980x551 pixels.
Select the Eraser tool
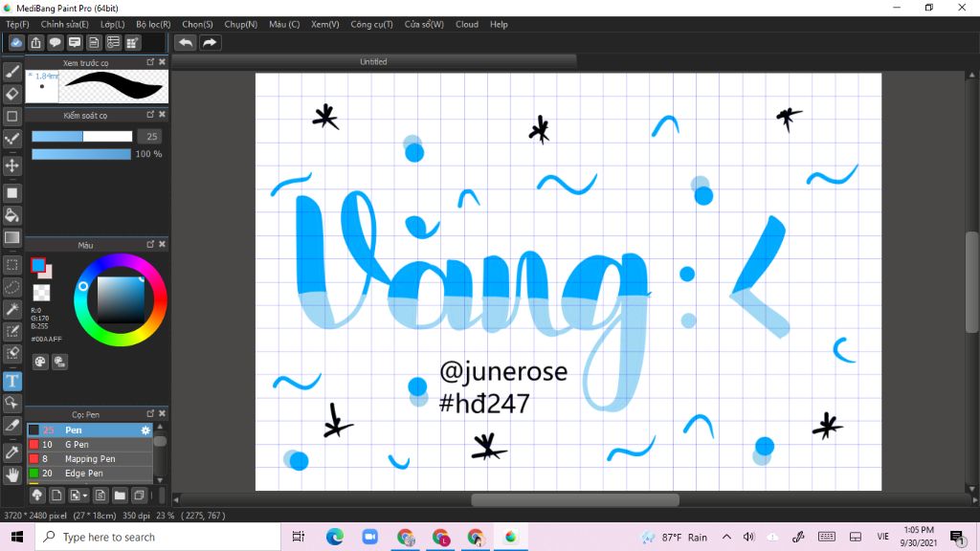coord(11,94)
